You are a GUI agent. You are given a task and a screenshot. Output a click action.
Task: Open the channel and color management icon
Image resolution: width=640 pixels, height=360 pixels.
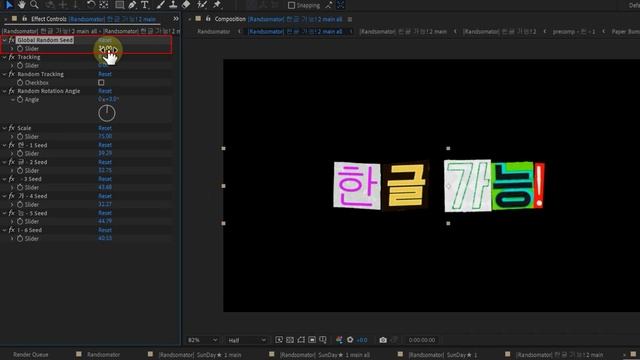339,340
